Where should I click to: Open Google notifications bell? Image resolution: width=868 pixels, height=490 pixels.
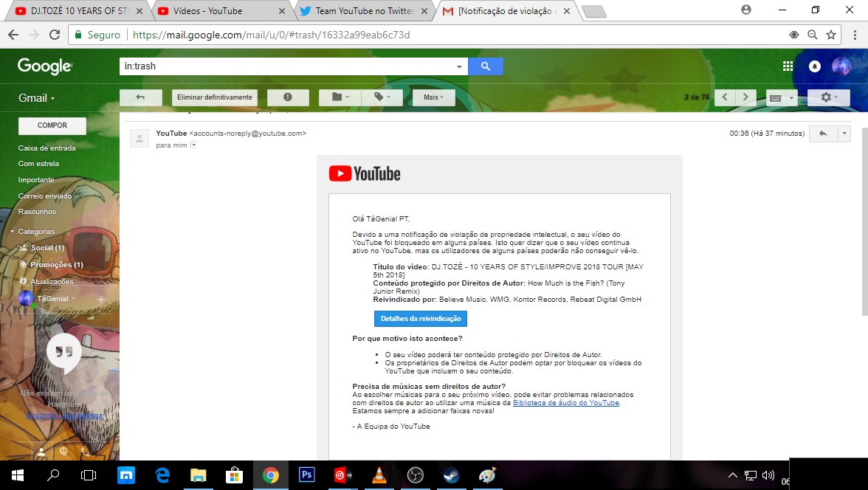[x=814, y=66]
